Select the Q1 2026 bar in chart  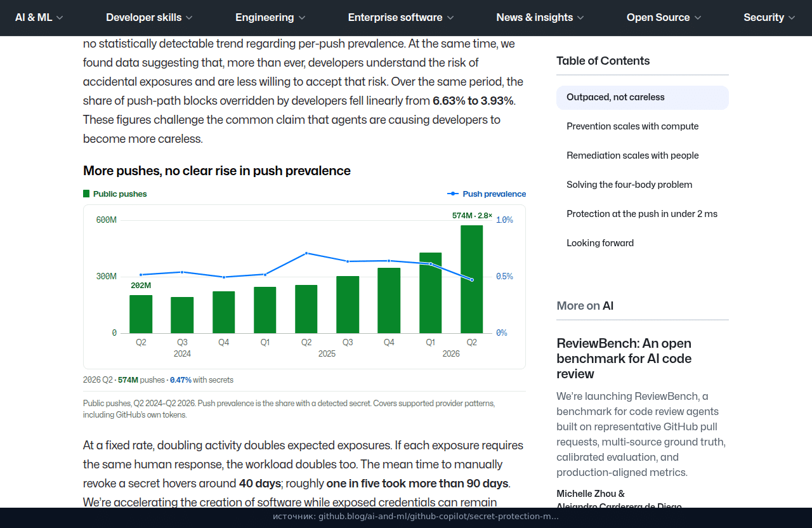pos(430,293)
